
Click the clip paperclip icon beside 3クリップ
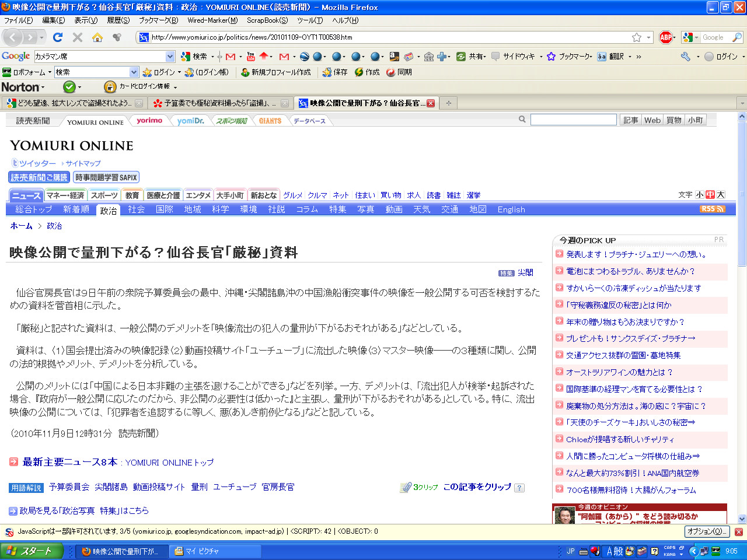(x=406, y=487)
